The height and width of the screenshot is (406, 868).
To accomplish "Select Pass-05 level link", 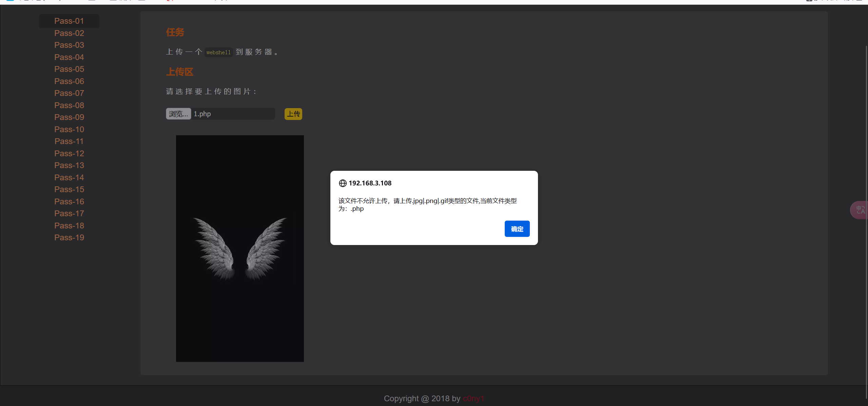I will pos(69,69).
